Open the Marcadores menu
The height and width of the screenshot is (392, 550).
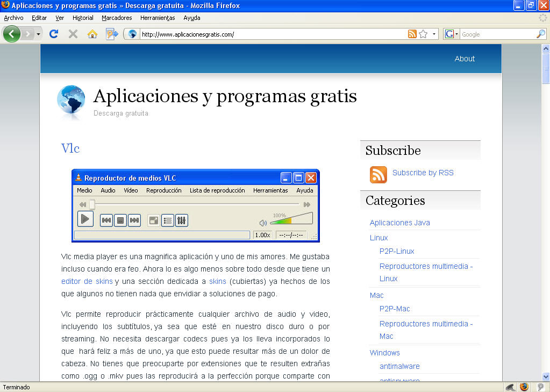click(x=117, y=18)
